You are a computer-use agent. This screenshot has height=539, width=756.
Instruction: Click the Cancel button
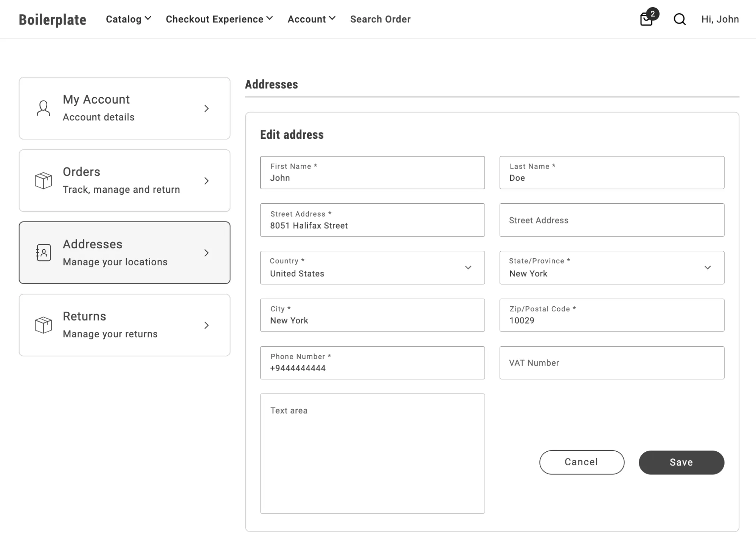tap(581, 462)
